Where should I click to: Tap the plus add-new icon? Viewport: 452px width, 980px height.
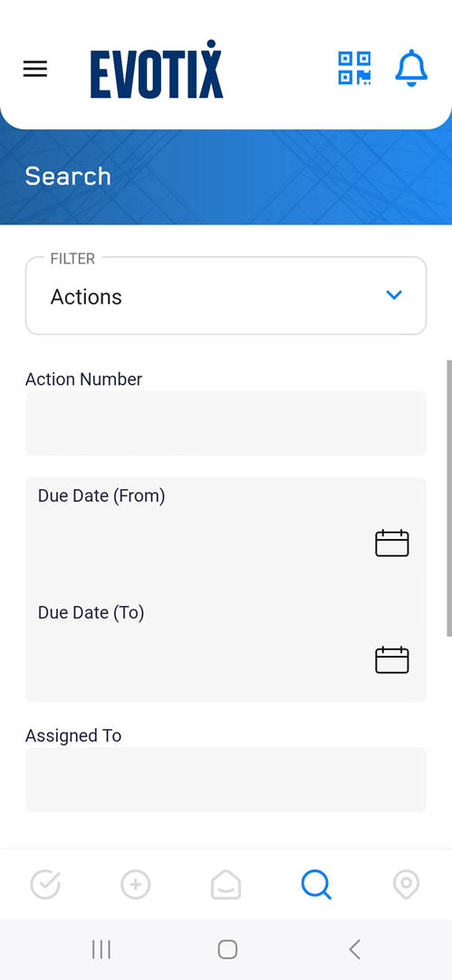tap(136, 884)
